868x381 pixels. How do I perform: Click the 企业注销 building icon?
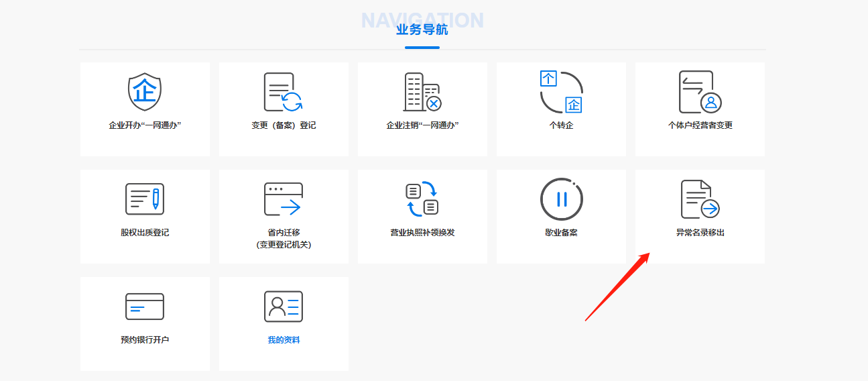pyautogui.click(x=422, y=92)
